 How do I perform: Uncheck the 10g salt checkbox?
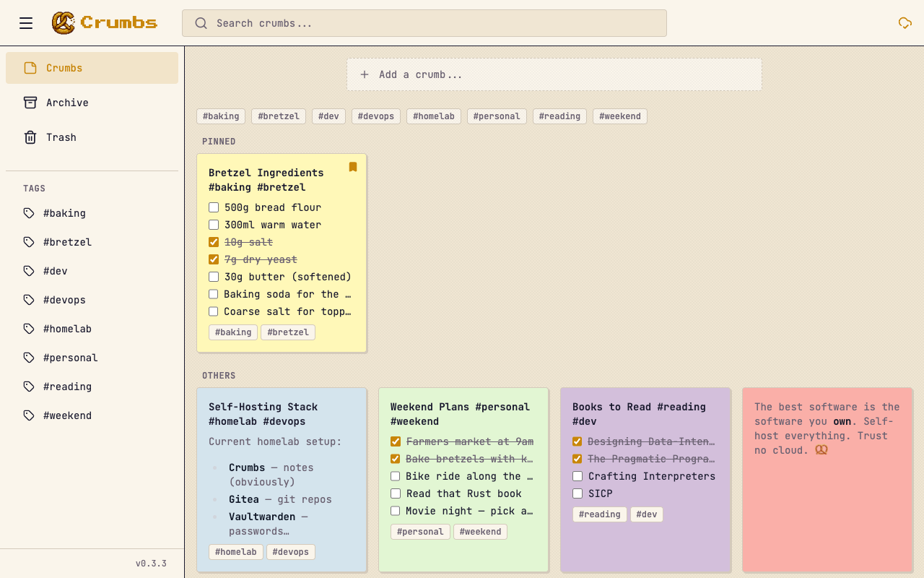tap(214, 242)
